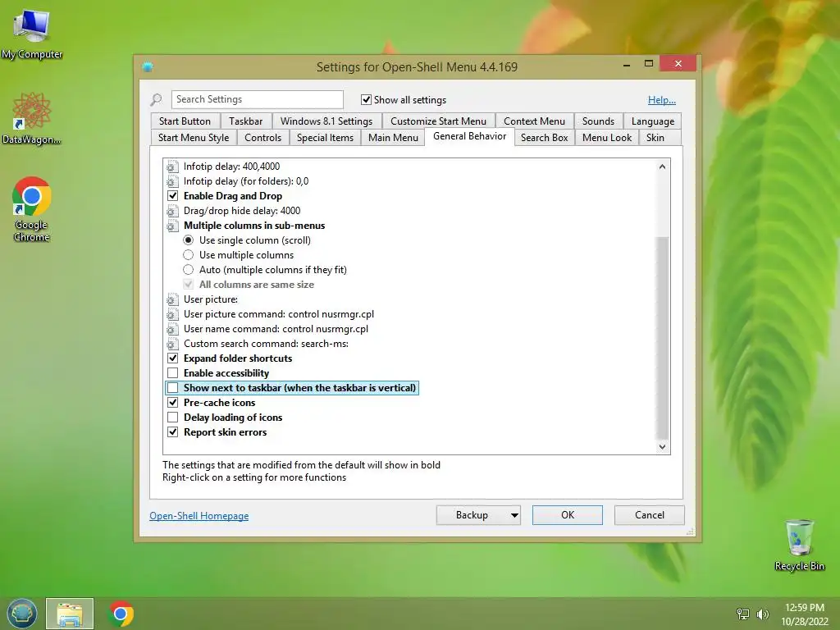Click the Open-Shell title bar icon

[x=148, y=67]
